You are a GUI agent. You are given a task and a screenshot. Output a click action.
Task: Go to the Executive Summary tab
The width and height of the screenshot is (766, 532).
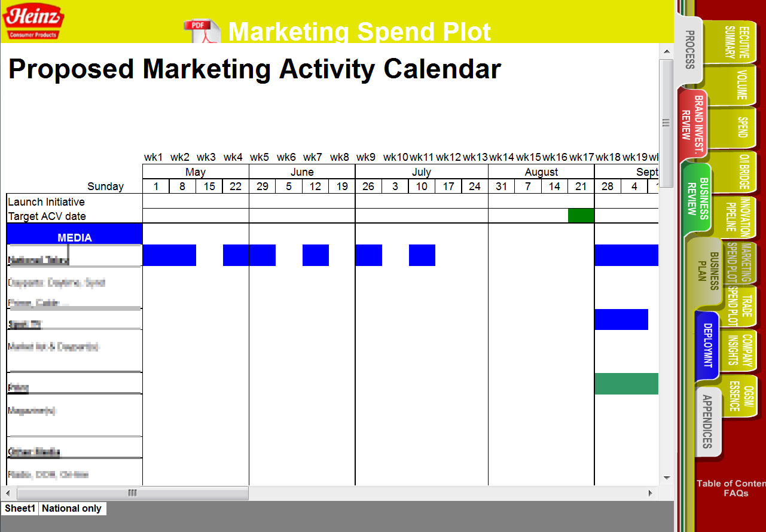(736, 42)
